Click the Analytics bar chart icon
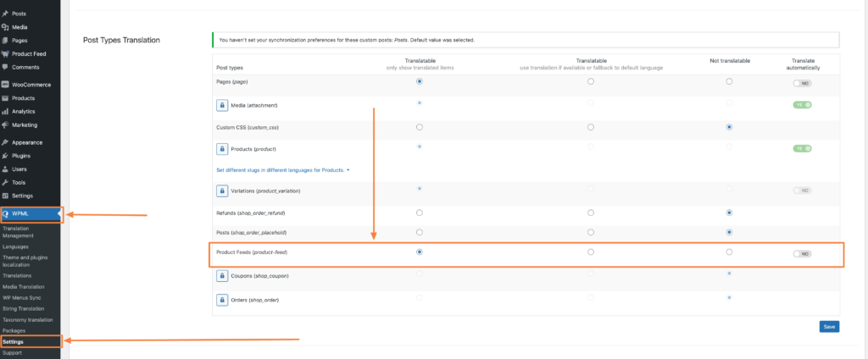 tap(5, 111)
